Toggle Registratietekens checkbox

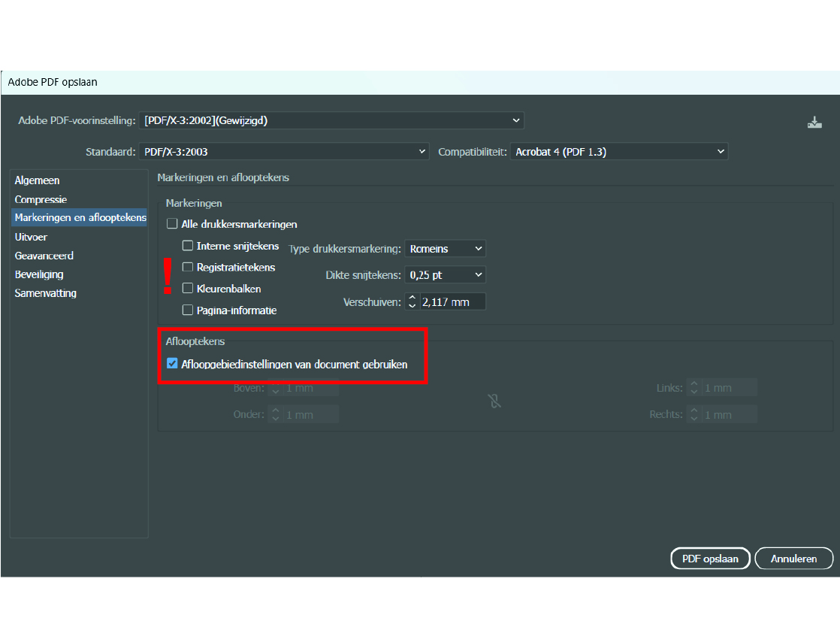point(188,267)
